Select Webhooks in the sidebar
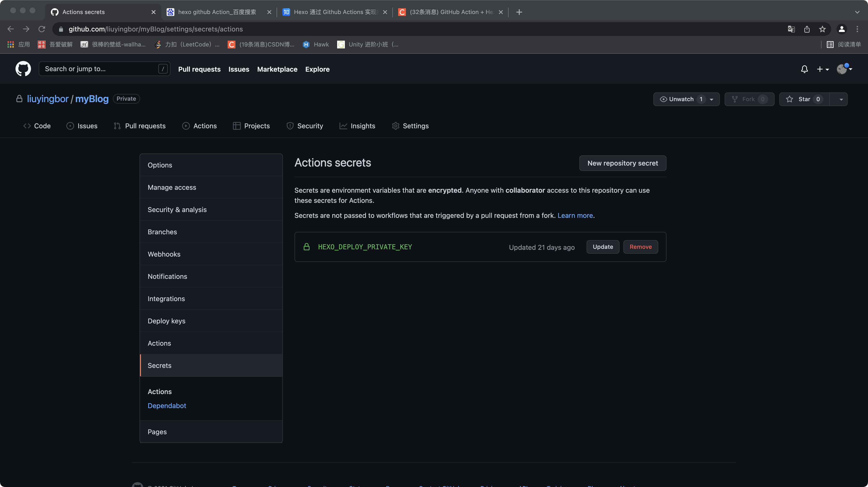Viewport: 868px width, 487px height. 211,254
